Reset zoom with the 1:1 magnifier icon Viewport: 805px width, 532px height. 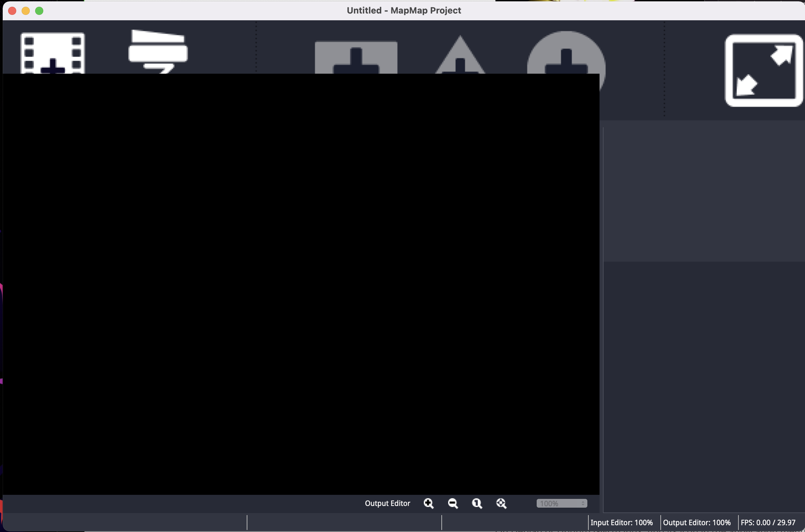(x=477, y=503)
